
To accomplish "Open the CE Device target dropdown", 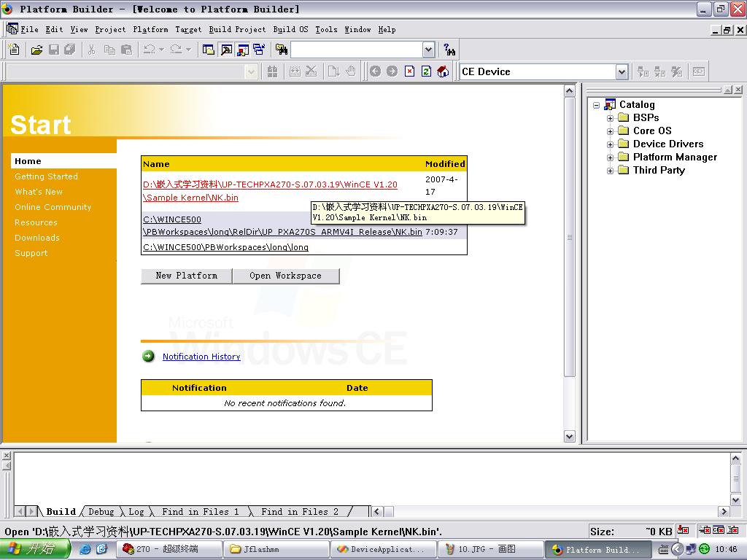I will 622,72.
